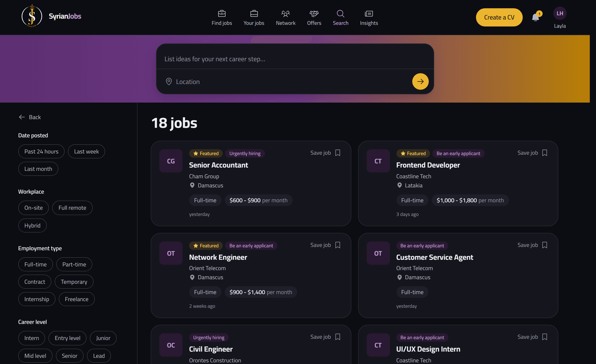Click the CT logo on Frontend Developer card
This screenshot has width=596, height=364.
(378, 161)
